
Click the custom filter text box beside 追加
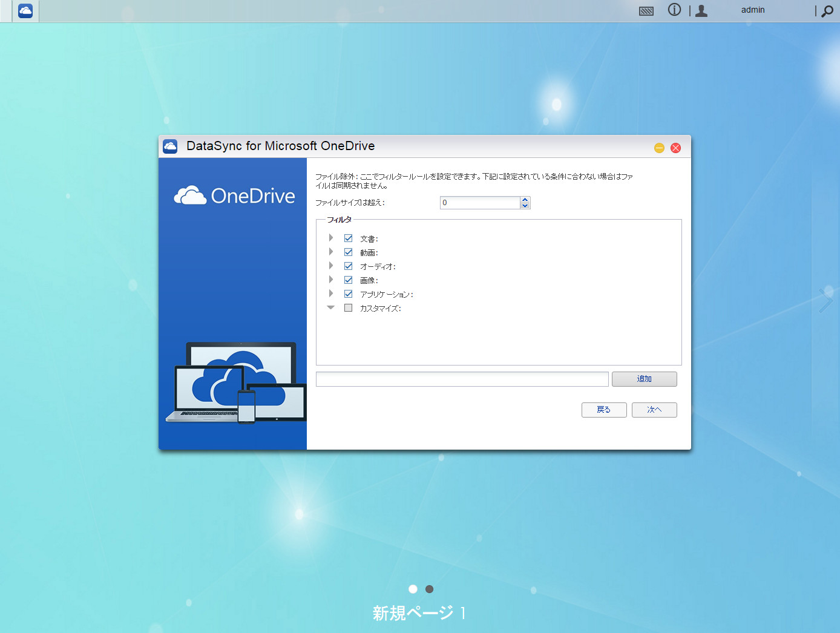(x=462, y=379)
